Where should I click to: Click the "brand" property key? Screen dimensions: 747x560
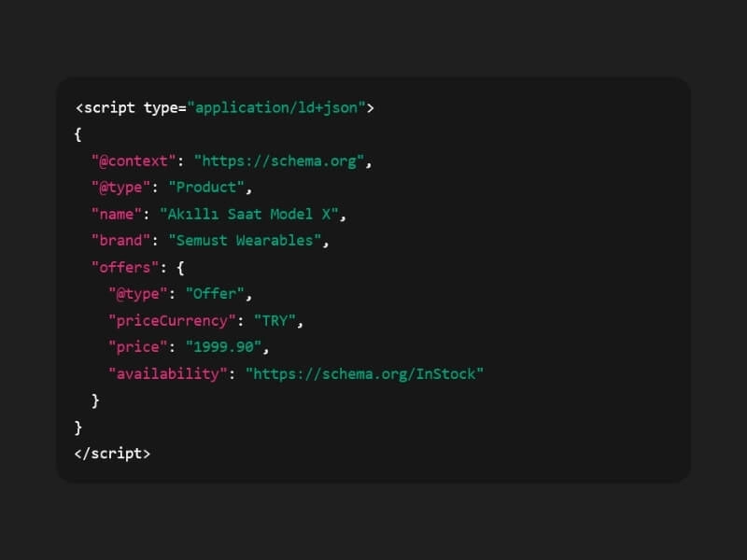[x=120, y=241]
